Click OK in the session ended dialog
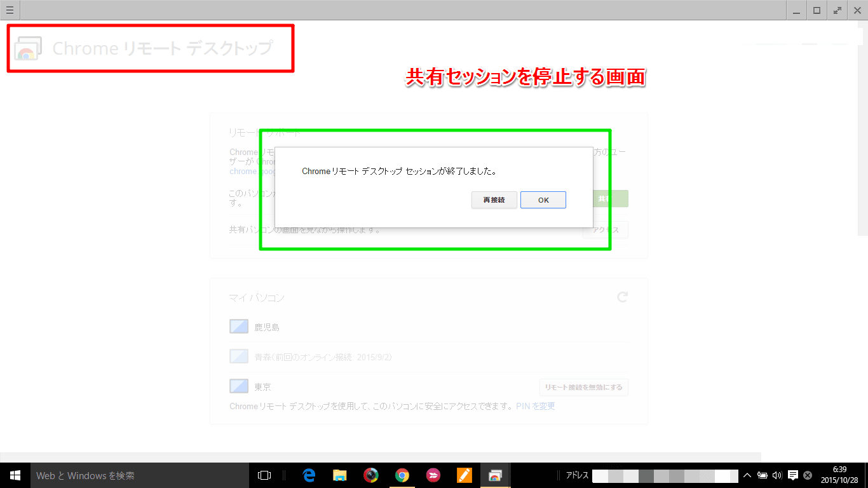868x488 pixels. coord(543,200)
